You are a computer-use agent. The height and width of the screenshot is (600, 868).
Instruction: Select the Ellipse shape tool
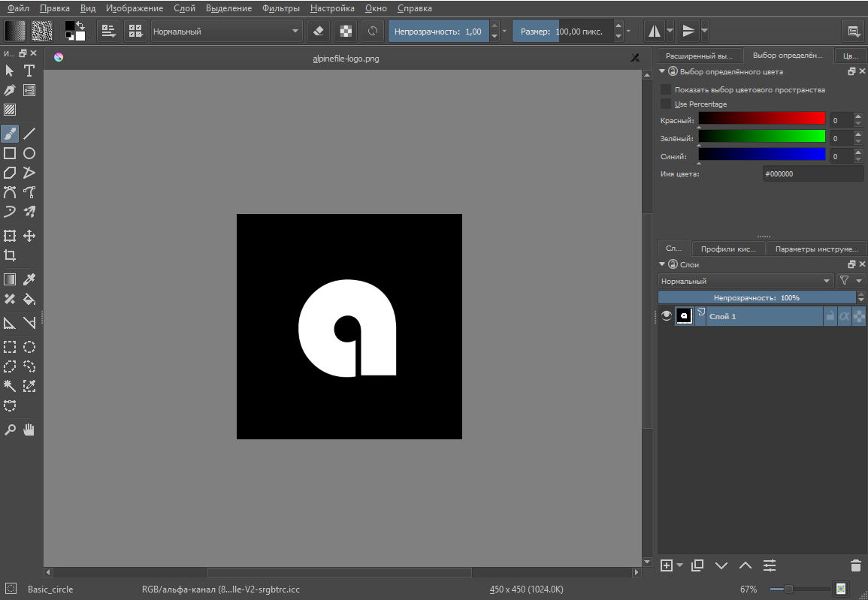pyautogui.click(x=29, y=153)
